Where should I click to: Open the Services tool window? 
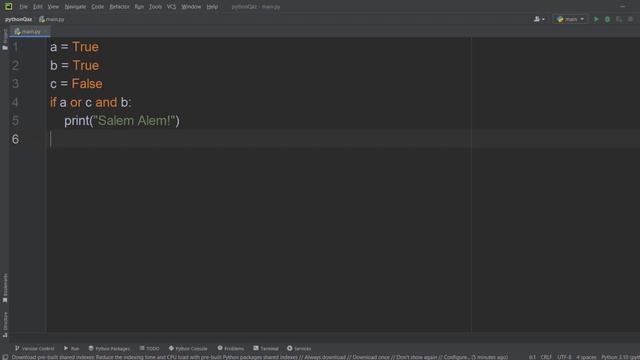299,348
